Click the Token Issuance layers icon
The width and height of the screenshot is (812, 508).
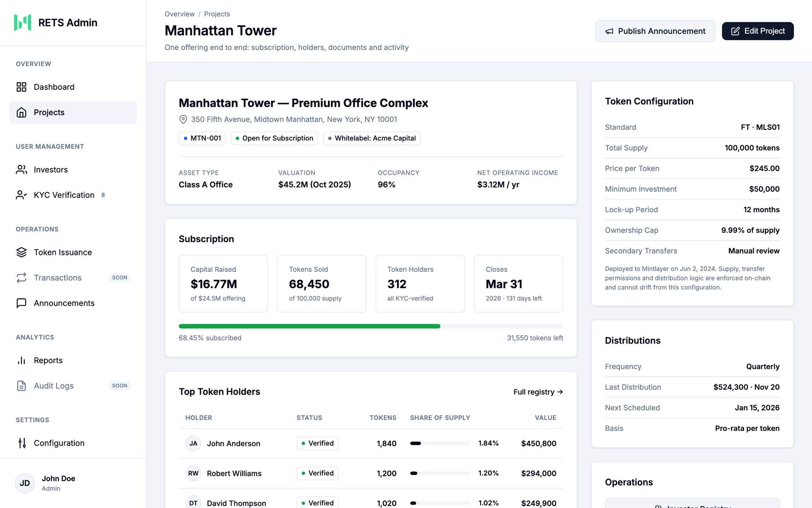(21, 252)
